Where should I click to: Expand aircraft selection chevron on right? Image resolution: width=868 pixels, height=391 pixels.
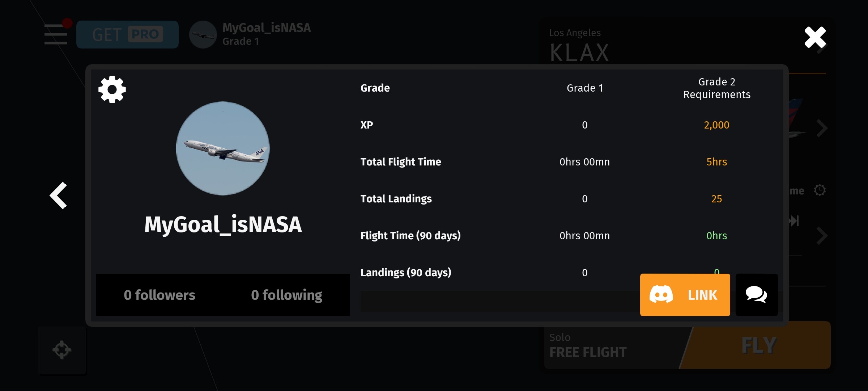822,129
